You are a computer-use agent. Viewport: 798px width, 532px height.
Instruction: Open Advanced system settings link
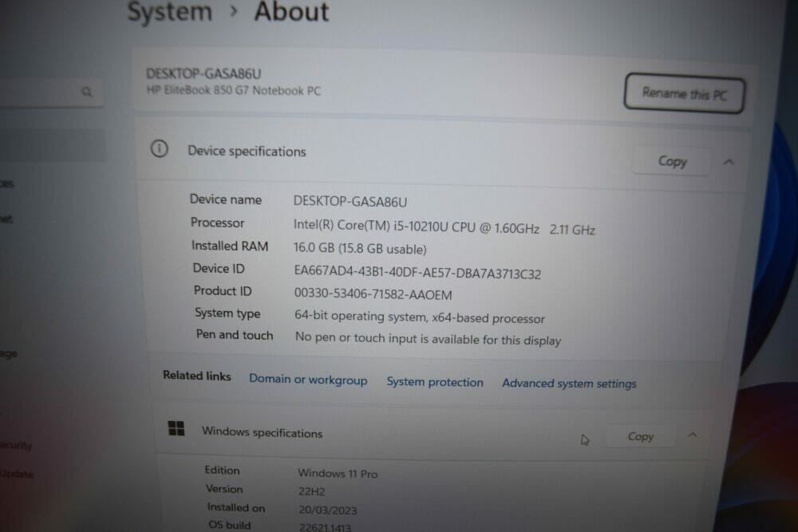point(569,384)
